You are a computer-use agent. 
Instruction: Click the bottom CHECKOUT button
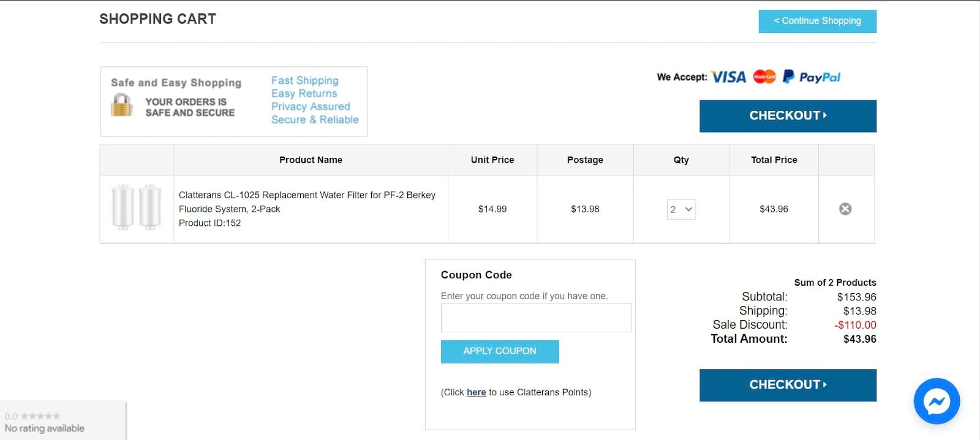(788, 385)
